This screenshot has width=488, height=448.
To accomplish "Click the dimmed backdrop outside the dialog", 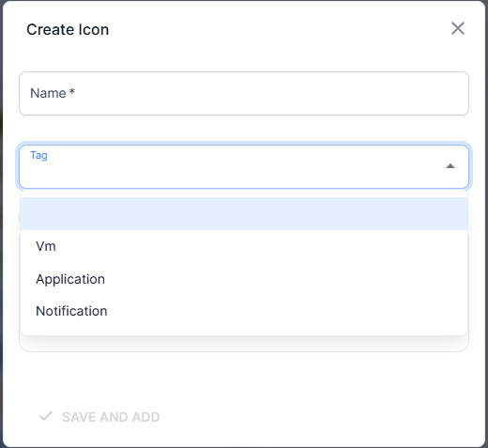I will tap(1, 219).
